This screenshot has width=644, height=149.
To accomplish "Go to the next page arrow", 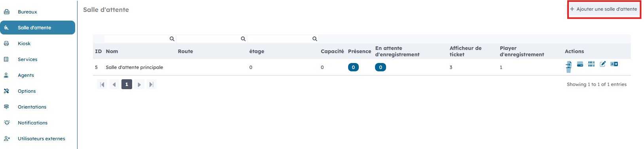I will point(139,84).
